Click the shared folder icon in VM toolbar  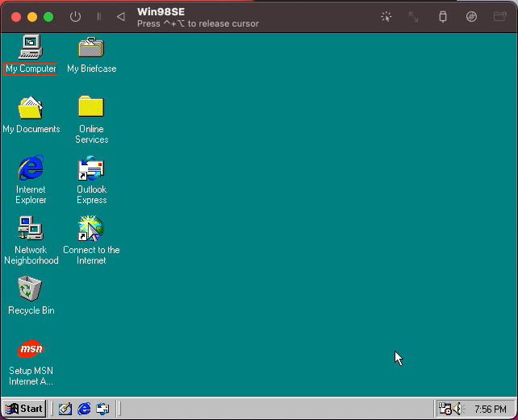pyautogui.click(x=499, y=16)
